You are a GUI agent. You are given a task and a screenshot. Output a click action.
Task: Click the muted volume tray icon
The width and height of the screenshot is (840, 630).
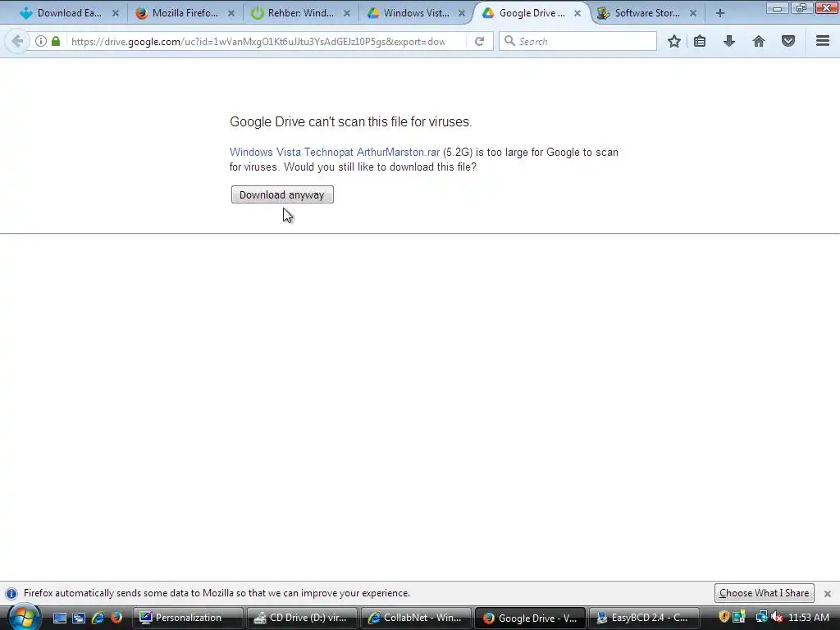point(777,617)
